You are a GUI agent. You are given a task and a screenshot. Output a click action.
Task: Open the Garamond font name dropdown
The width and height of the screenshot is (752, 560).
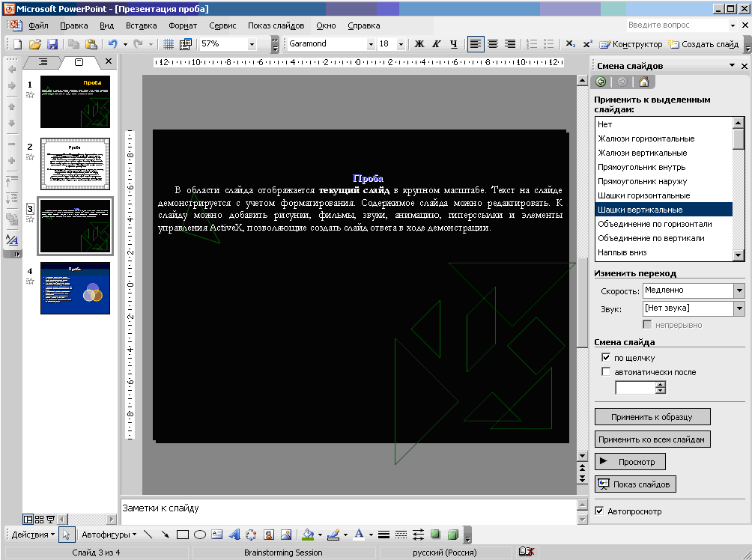tap(370, 44)
